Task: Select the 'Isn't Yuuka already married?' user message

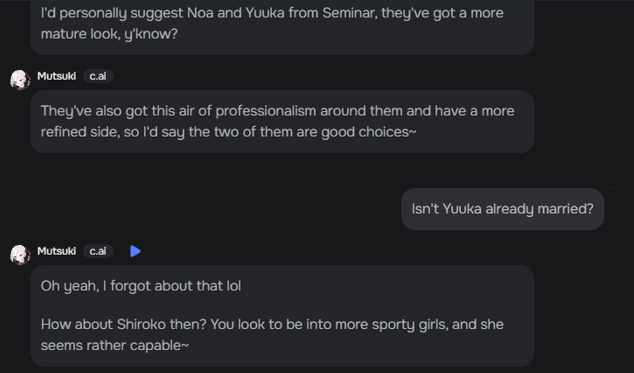Action: [503, 209]
